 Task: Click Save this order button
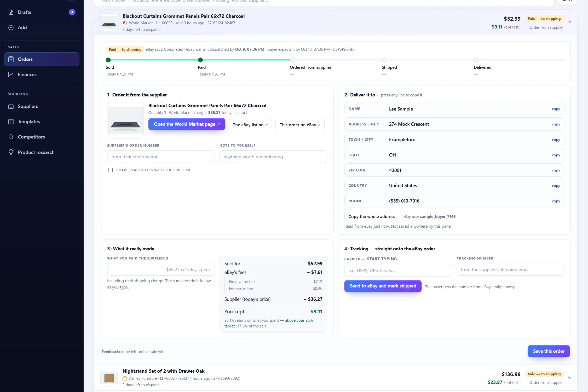click(x=549, y=351)
